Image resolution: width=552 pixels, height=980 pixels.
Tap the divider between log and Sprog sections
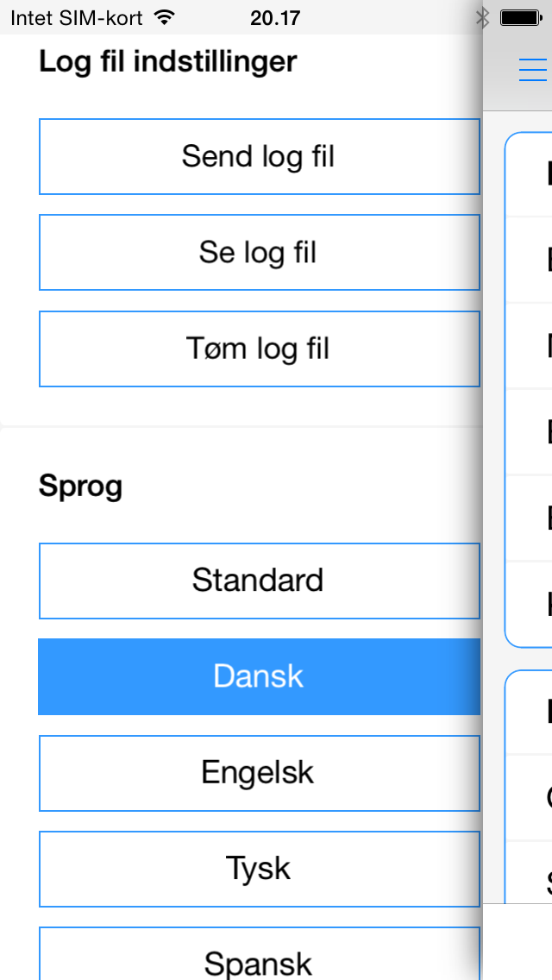tap(241, 426)
